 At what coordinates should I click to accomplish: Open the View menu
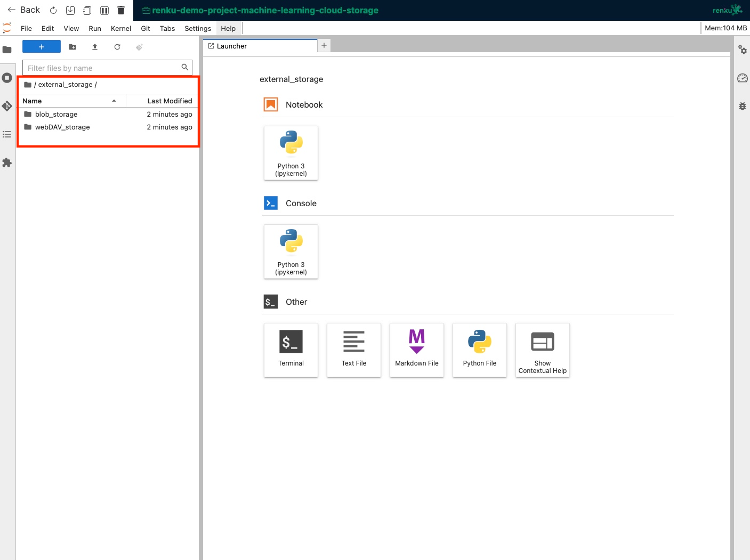coord(71,29)
